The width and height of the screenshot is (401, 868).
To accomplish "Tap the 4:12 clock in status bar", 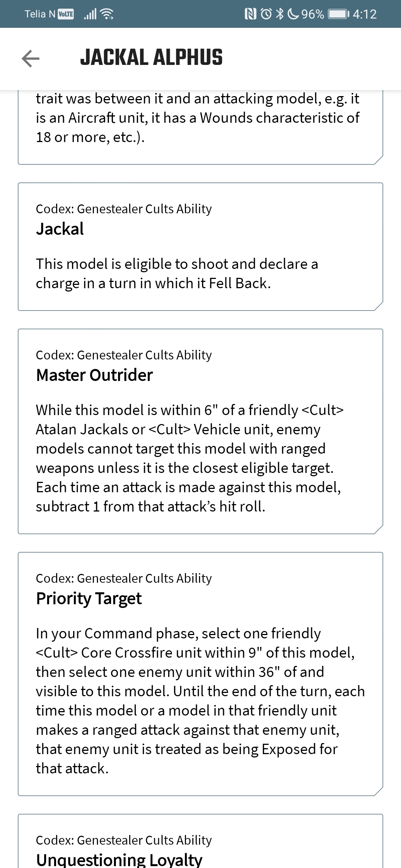I will [365, 14].
